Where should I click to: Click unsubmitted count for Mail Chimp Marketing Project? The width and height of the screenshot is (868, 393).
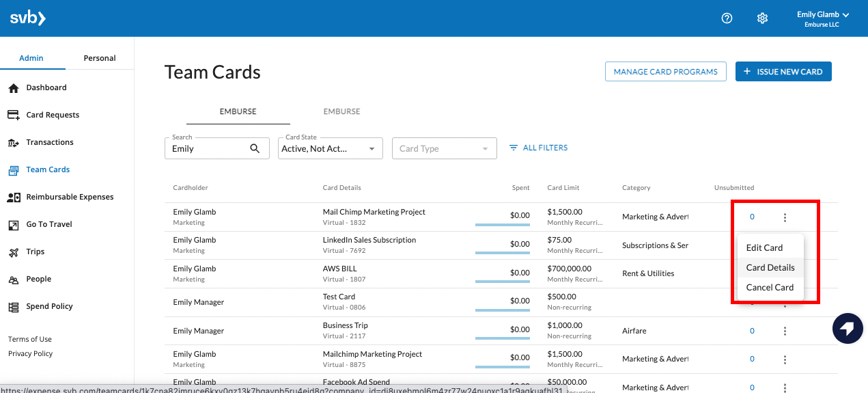pyautogui.click(x=752, y=217)
